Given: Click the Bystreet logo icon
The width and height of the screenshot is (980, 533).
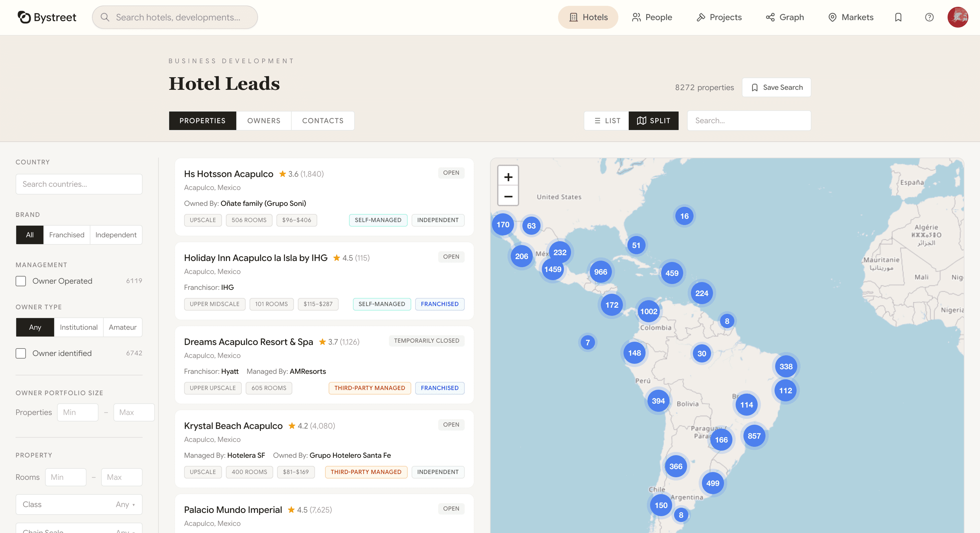Looking at the screenshot, I should pyautogui.click(x=24, y=17).
